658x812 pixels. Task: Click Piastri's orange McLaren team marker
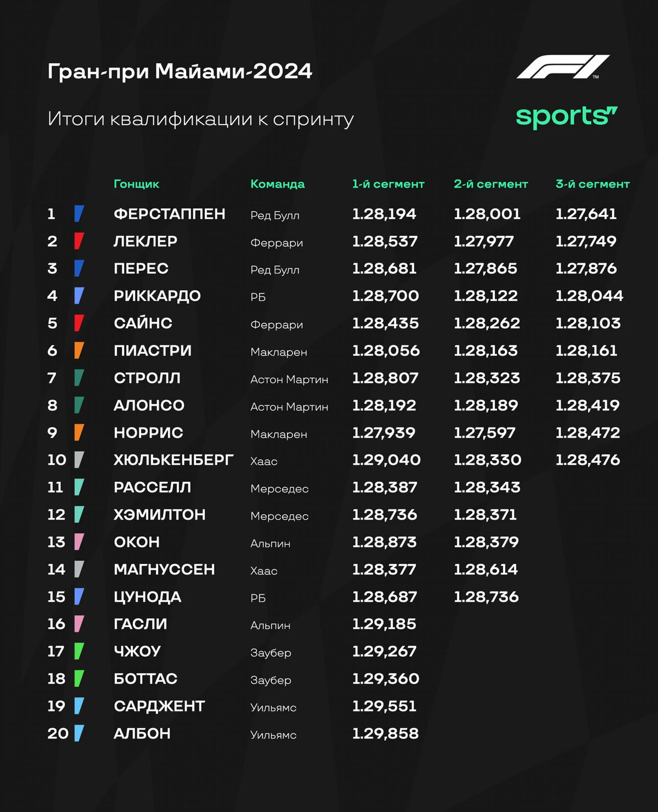(79, 350)
